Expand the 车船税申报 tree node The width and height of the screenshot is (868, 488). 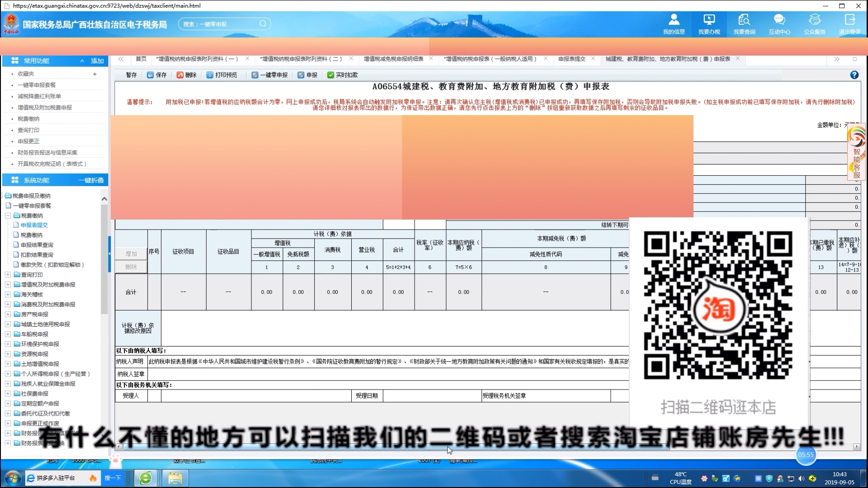pos(8,334)
